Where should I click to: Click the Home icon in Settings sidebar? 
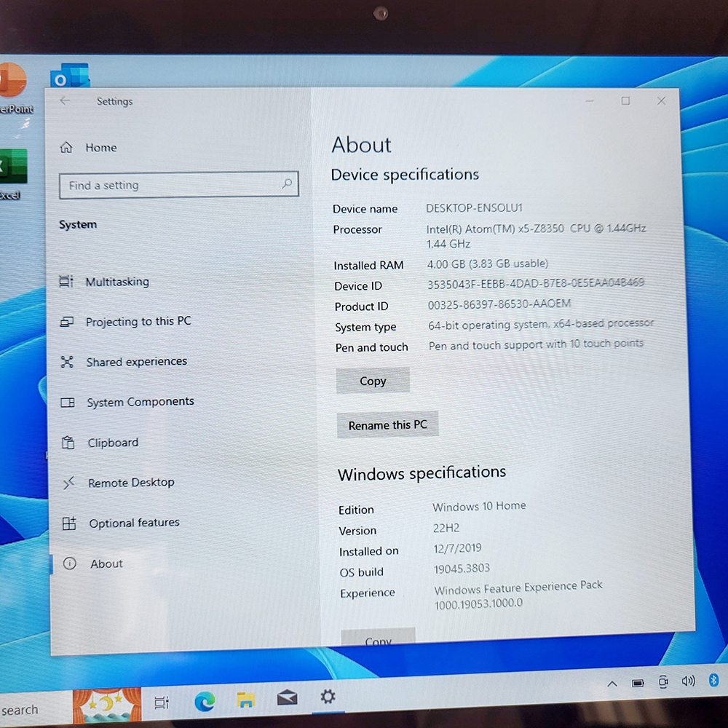66,147
